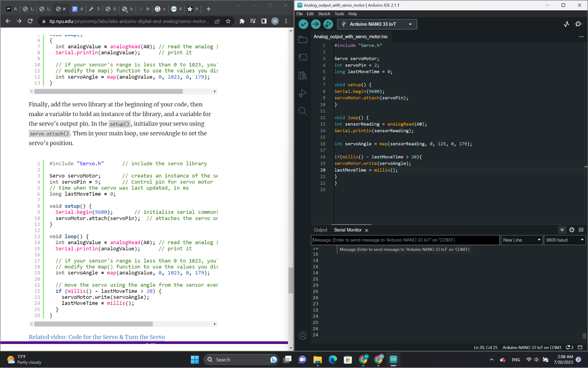Open Related video: Code for the Servo link
This screenshot has width=588, height=368.
coord(97,337)
